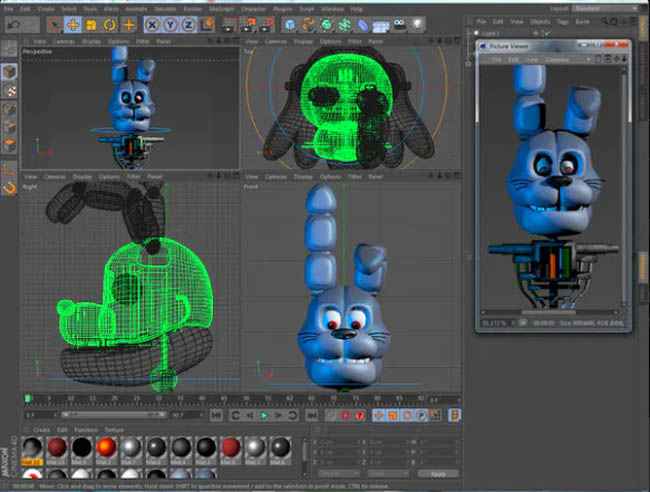Image resolution: width=650 pixels, height=492 pixels.
Task: Toggle Rotation keyframe recording
Action: 407,415
